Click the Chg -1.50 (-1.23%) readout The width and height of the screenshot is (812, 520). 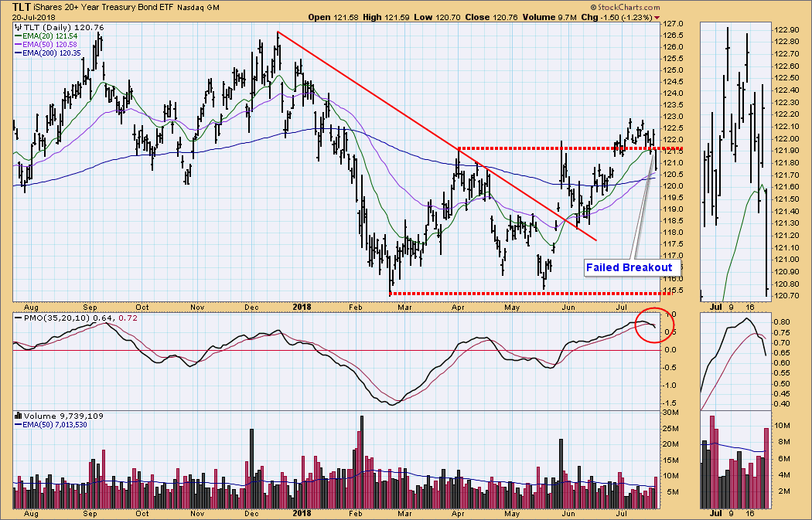click(x=616, y=17)
